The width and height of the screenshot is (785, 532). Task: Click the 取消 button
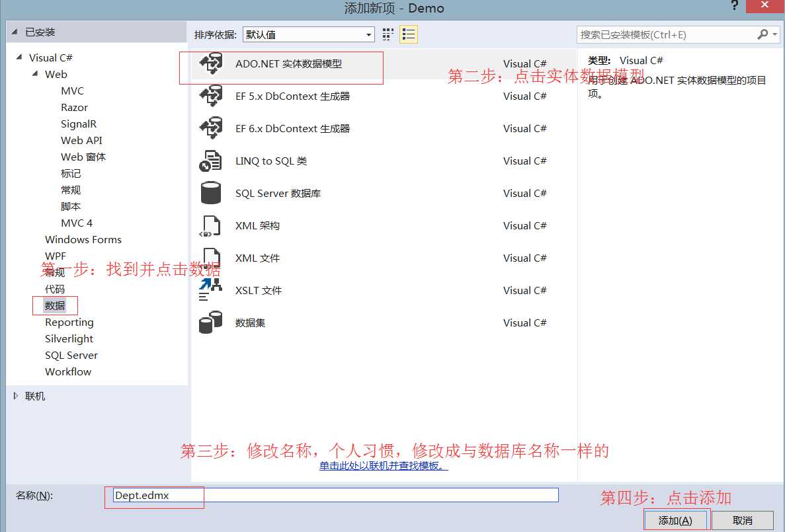coord(743,521)
